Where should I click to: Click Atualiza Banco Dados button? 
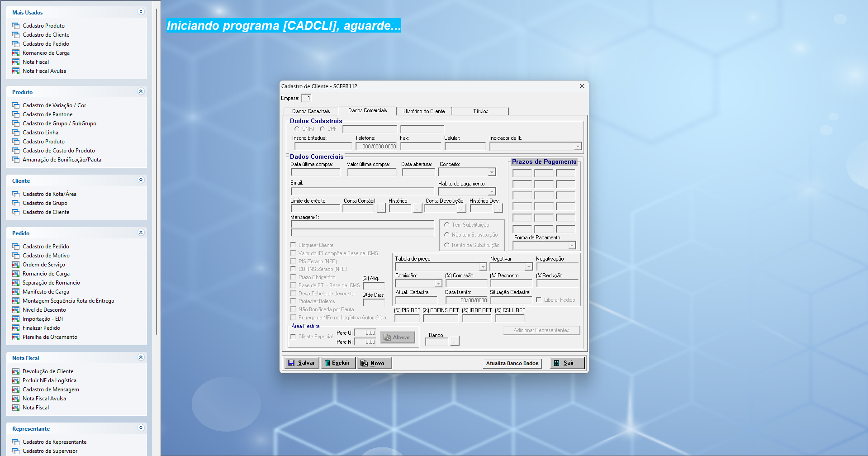(x=512, y=363)
